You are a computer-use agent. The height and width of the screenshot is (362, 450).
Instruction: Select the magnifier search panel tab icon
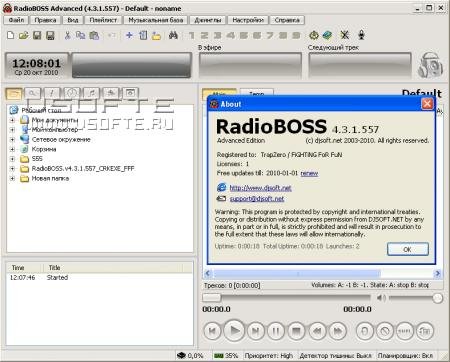click(33, 94)
